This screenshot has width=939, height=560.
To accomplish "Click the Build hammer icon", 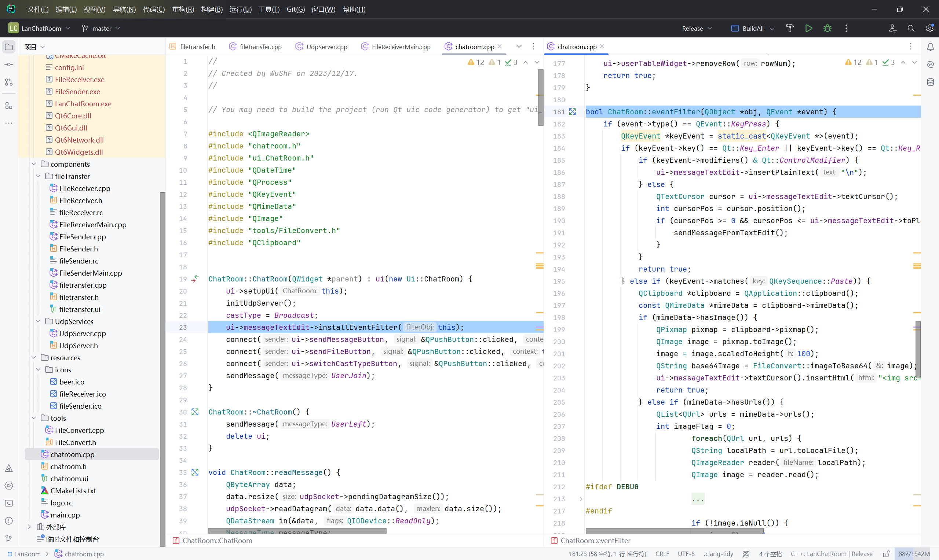I will 790,28.
